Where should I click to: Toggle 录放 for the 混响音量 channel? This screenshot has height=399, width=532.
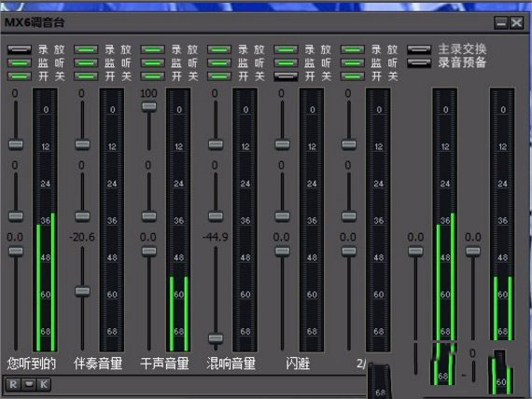coord(219,49)
